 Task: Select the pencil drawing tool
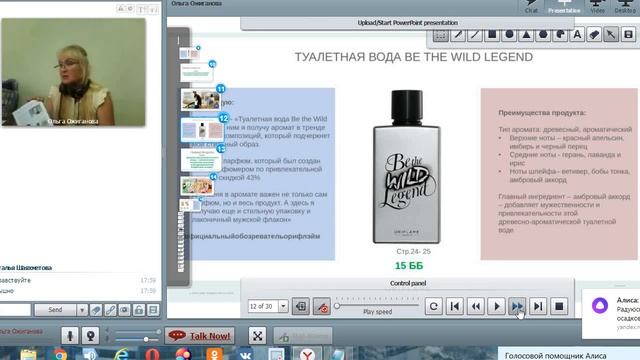(x=458, y=35)
